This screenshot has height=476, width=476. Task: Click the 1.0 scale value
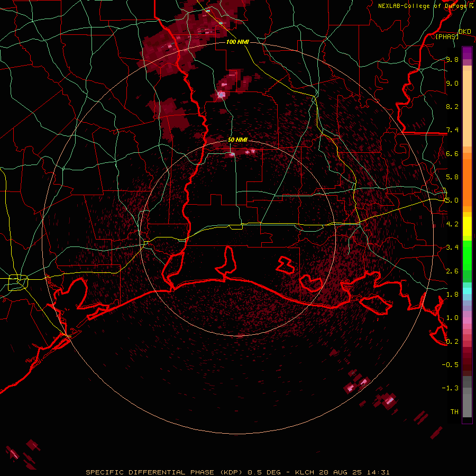pyautogui.click(x=452, y=318)
